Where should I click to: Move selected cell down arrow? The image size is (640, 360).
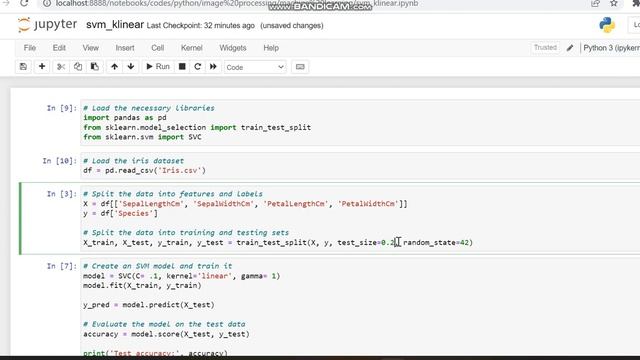pos(131,67)
